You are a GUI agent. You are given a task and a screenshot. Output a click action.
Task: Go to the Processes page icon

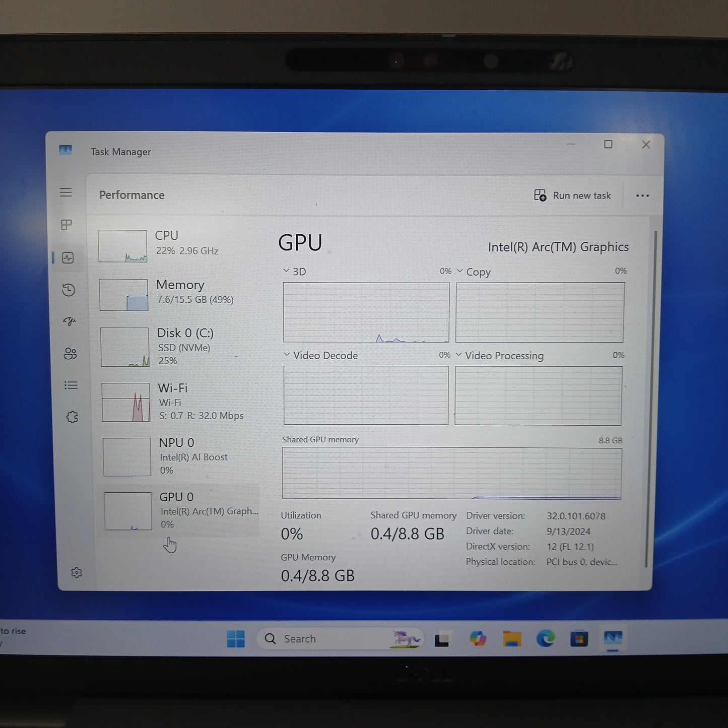pyautogui.click(x=66, y=225)
